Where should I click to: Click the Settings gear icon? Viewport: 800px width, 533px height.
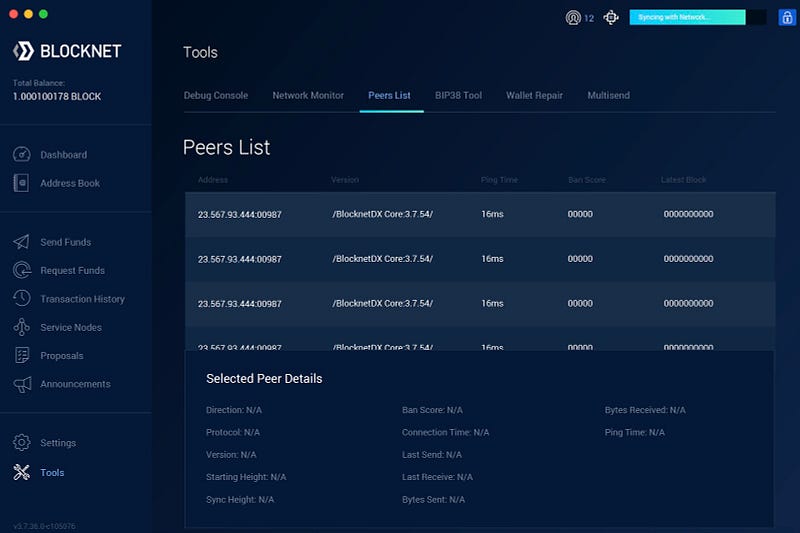pyautogui.click(x=21, y=442)
